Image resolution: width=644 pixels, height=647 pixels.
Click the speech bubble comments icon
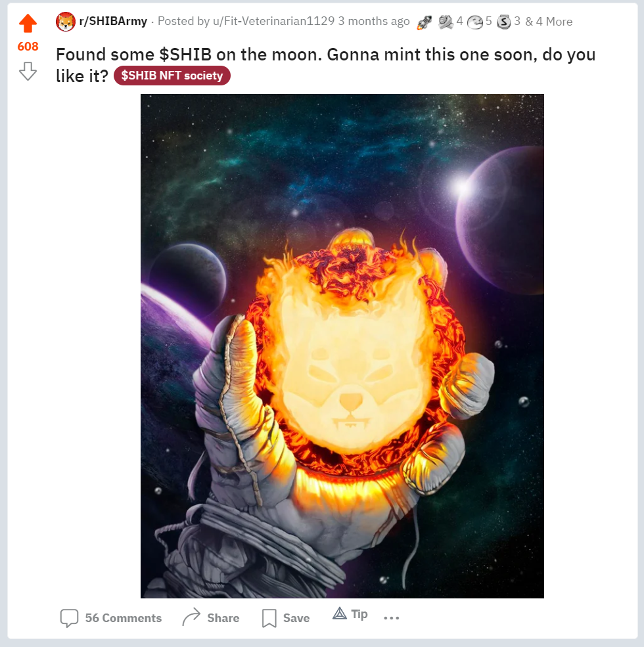69,618
